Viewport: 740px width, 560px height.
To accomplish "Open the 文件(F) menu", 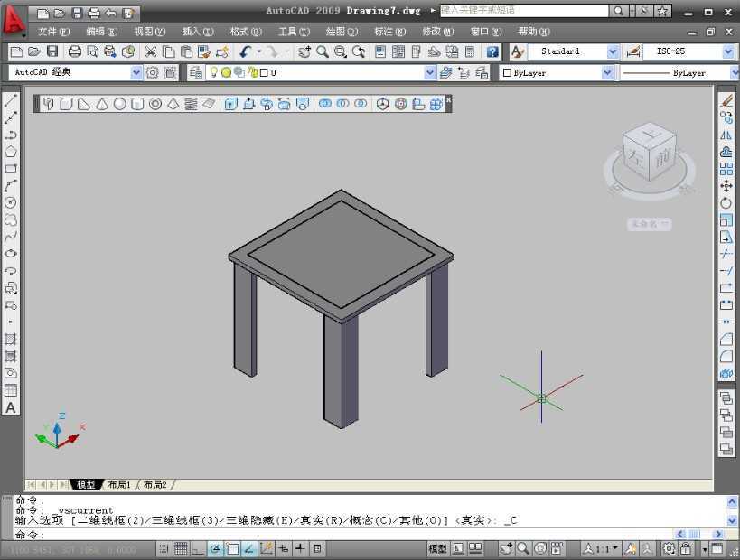I will pyautogui.click(x=54, y=32).
